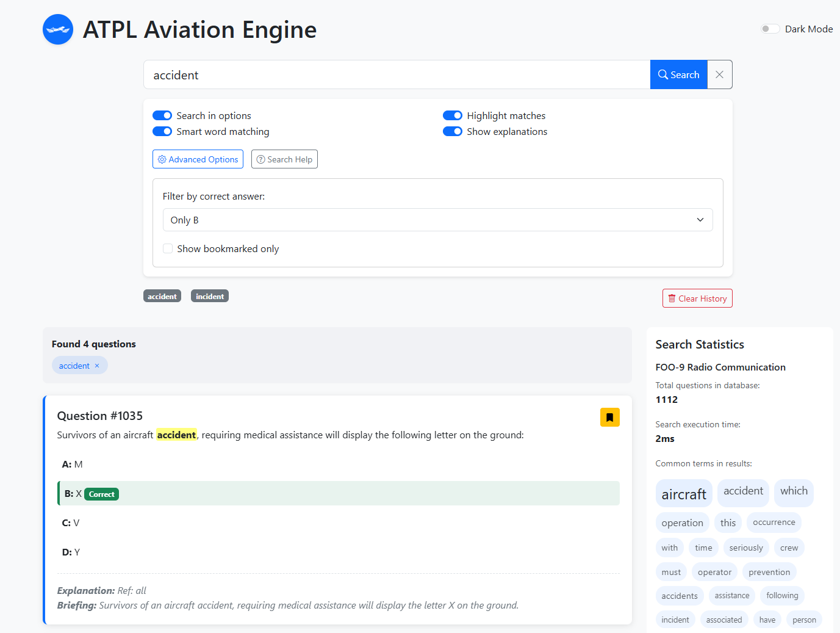Click the gear icon beside Advanced Options
840x633 pixels.
coord(162,159)
